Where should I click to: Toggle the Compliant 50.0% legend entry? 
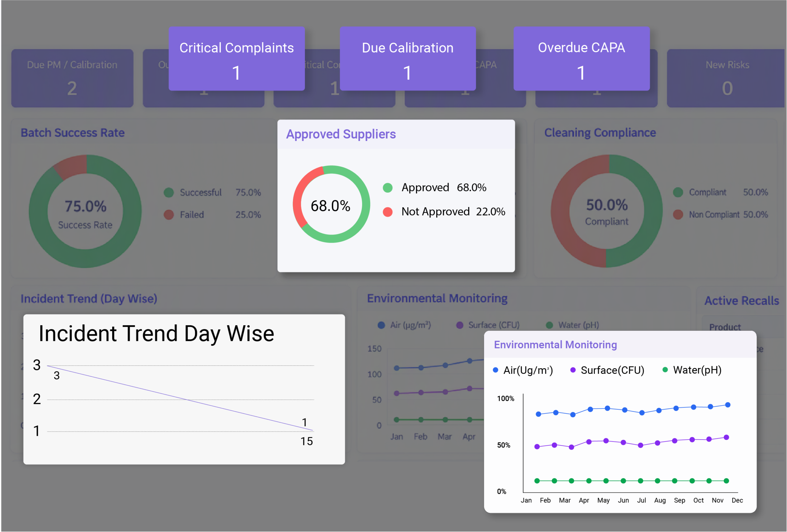[720, 192]
